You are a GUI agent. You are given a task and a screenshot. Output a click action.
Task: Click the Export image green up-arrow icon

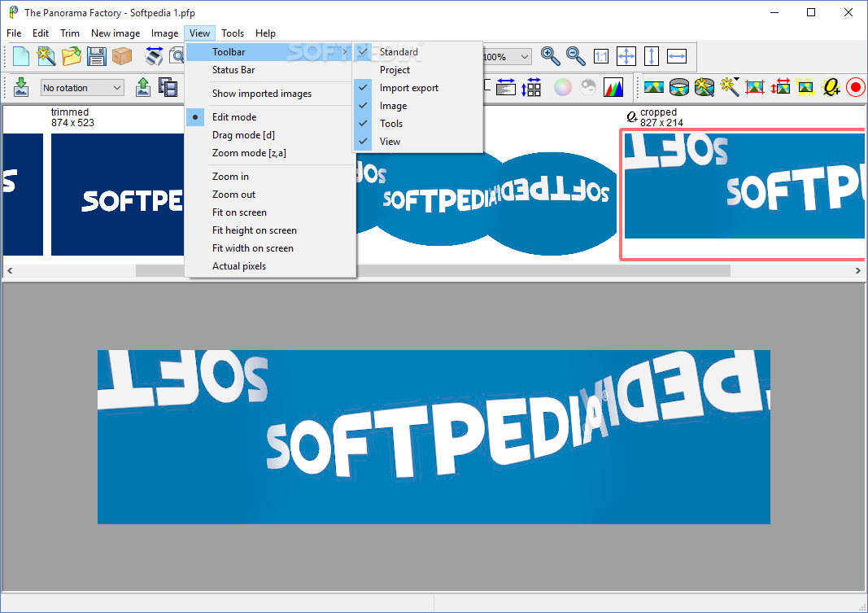(x=143, y=87)
